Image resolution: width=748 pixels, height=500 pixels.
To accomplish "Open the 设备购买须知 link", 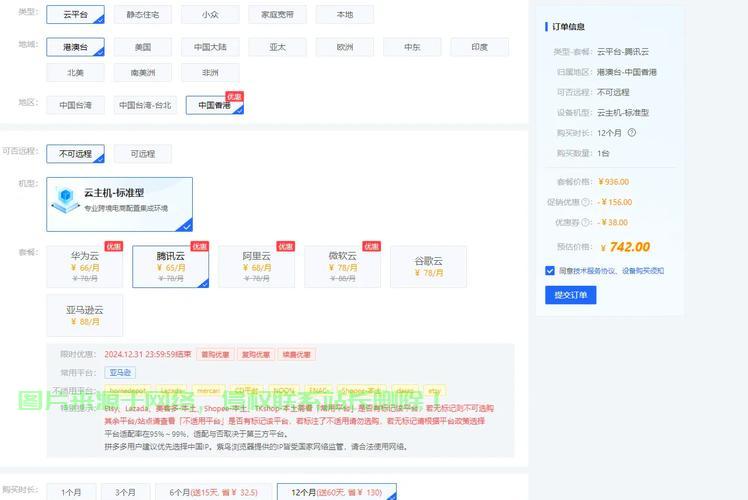I will [x=643, y=271].
